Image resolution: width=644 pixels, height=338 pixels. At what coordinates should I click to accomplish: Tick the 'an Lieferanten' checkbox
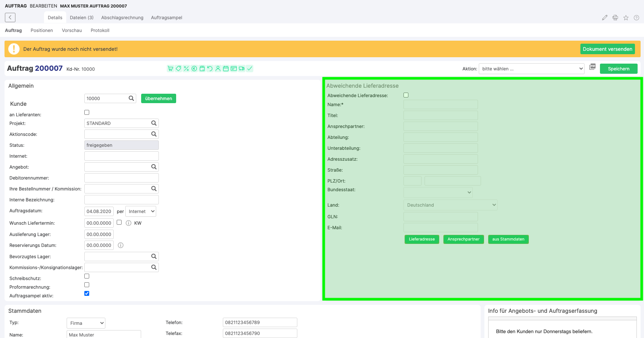[87, 112]
